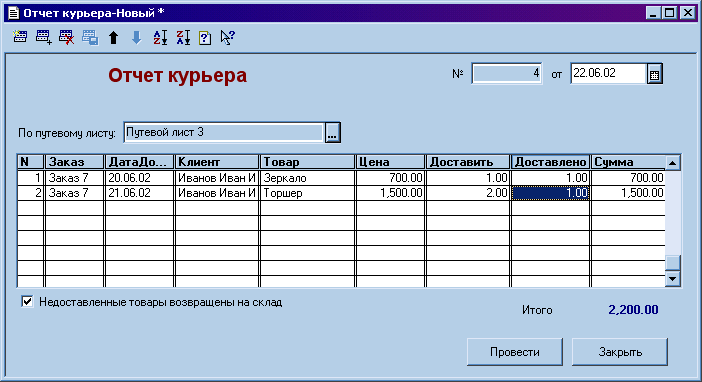Move row down with blue arrow icon
702x382 pixels.
click(x=137, y=38)
